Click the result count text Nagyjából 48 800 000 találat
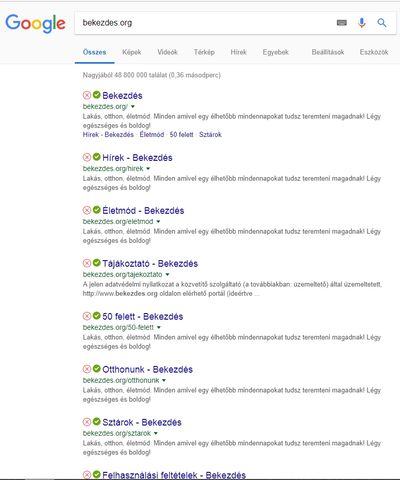 125,75
